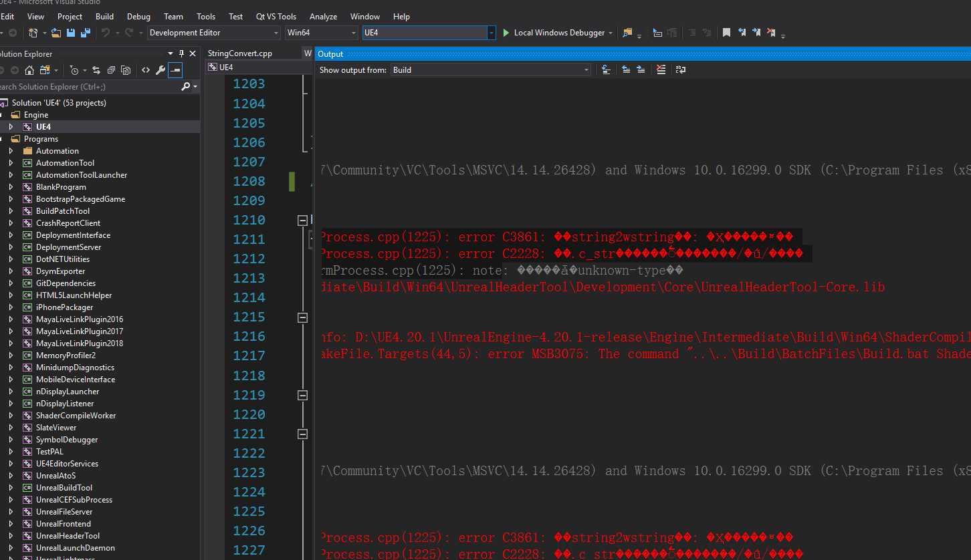Viewport: 971px width, 560px height.
Task: Toggle auto-hide pin on Solution Explorer
Action: [x=182, y=53]
